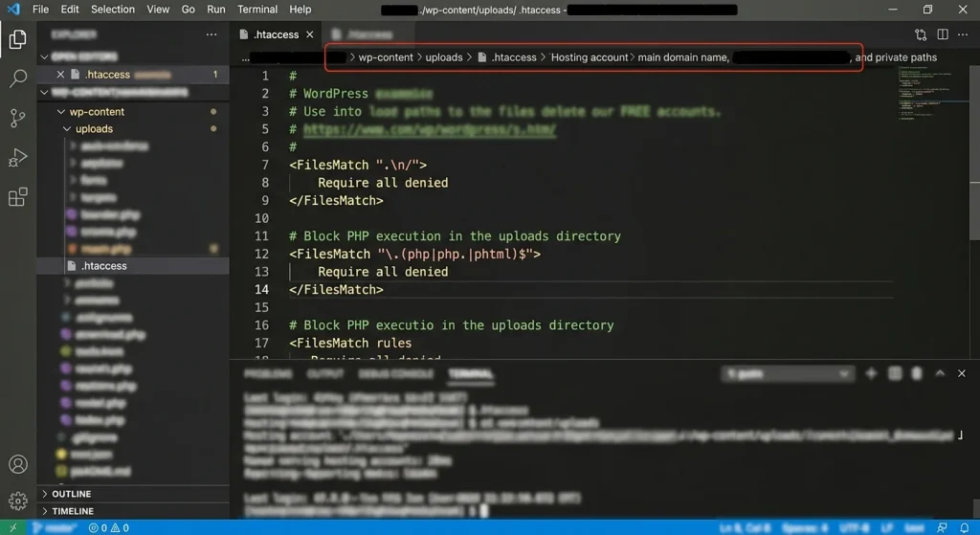
Task: Click the git branch indicator in status bar
Action: click(54, 527)
